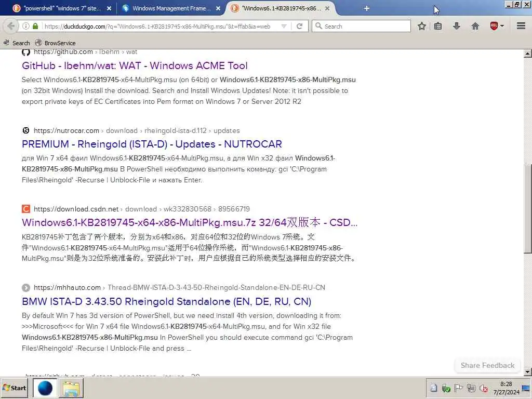Select the Windows6.1-KB2819745-x86 tab

[281, 8]
